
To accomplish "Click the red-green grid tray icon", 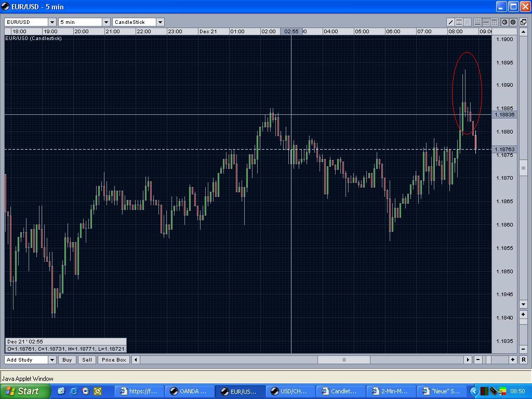I will pos(485,392).
